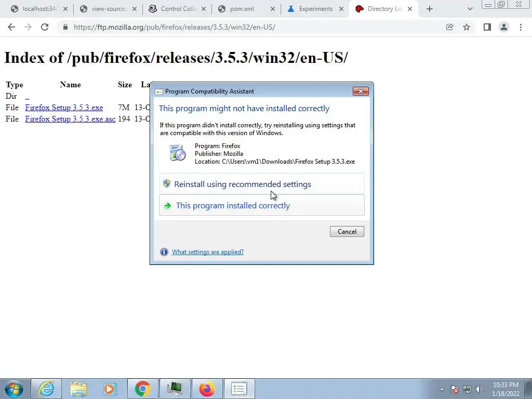
Task: Click the Name column header
Action: pyautogui.click(x=71, y=85)
